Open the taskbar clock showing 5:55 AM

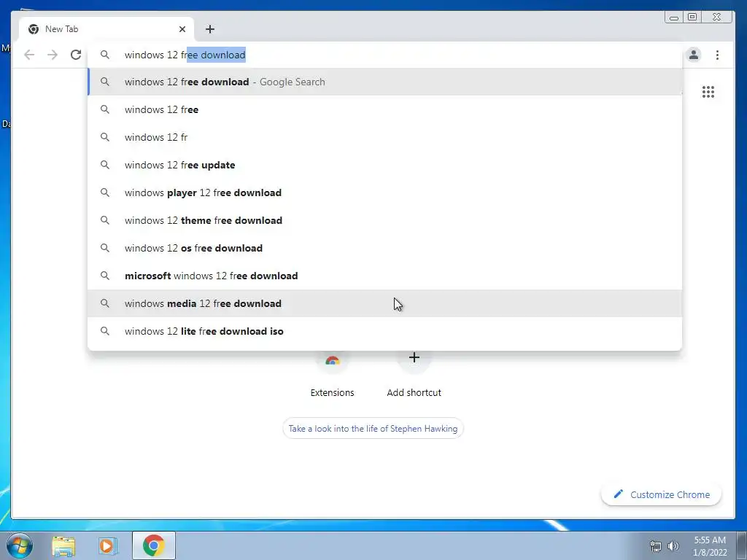(x=710, y=546)
